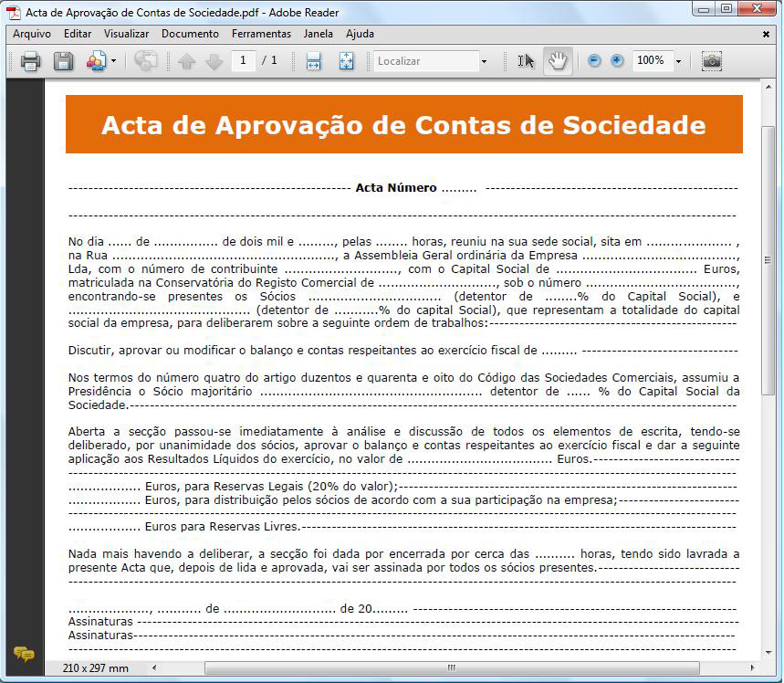This screenshot has height=683, width=784.
Task: Close the document with the menu bar X
Action: click(x=766, y=34)
